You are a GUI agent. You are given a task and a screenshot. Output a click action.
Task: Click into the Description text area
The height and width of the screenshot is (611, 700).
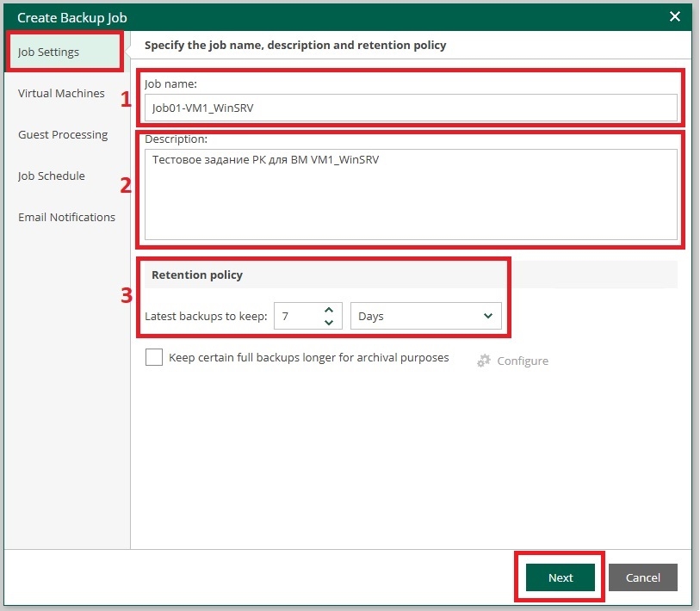[411, 194]
